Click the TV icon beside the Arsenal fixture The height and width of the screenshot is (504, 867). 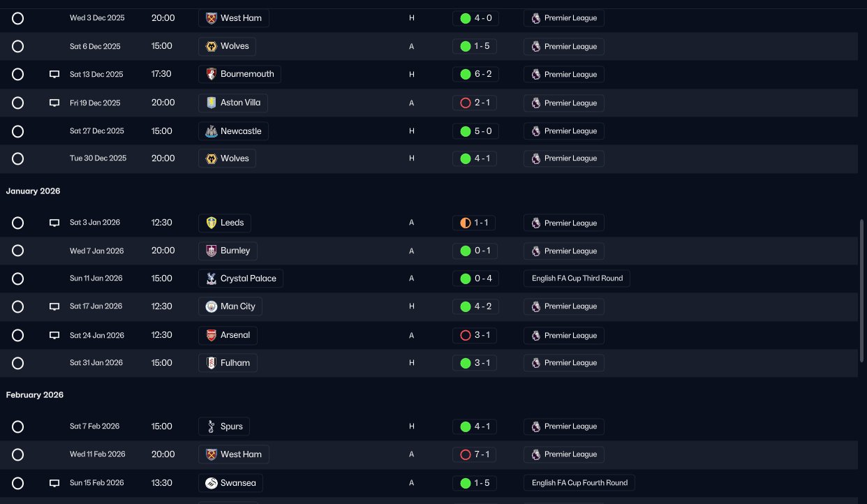click(54, 336)
